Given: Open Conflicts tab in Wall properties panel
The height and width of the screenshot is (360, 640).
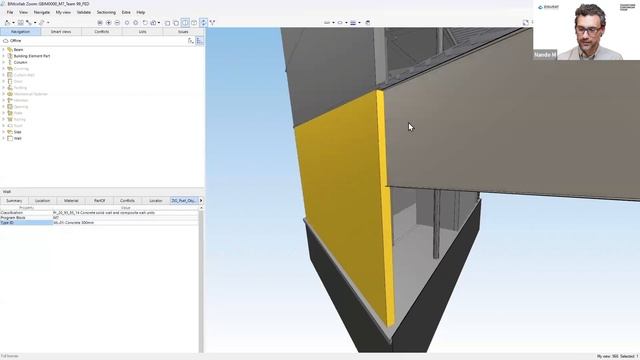Looking at the screenshot, I should (127, 200).
